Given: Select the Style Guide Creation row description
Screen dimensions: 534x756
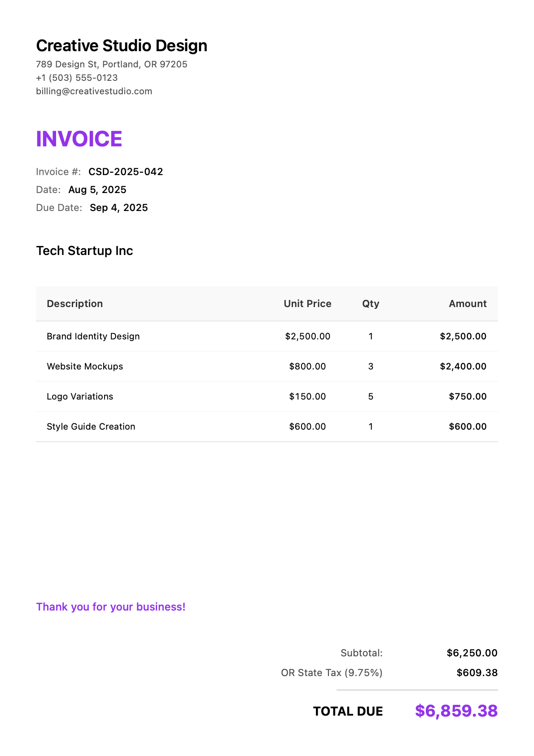Looking at the screenshot, I should click(91, 426).
